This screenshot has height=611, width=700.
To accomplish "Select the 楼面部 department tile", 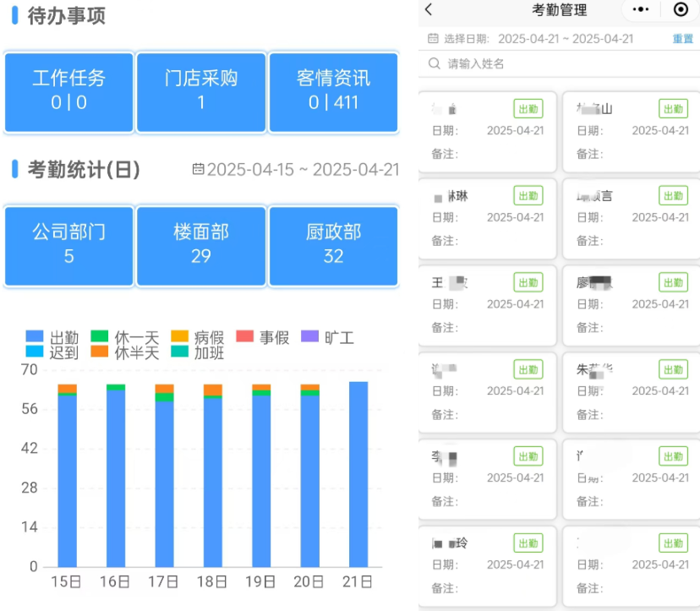I will click(x=201, y=246).
